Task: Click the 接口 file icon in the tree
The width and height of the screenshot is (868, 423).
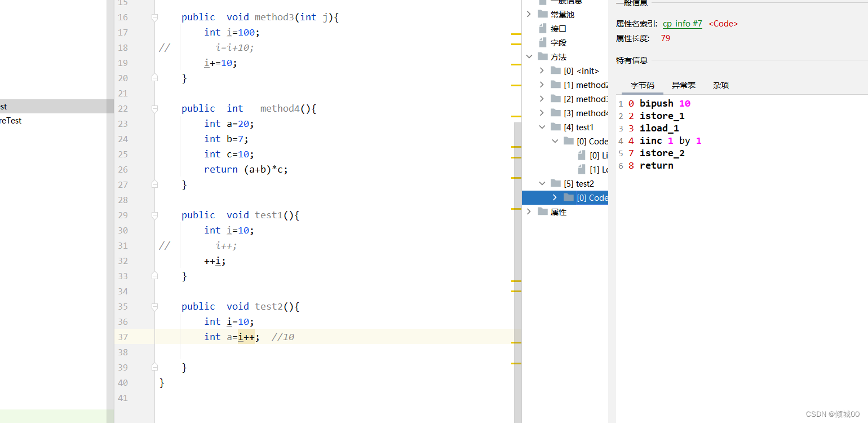Action: click(543, 28)
